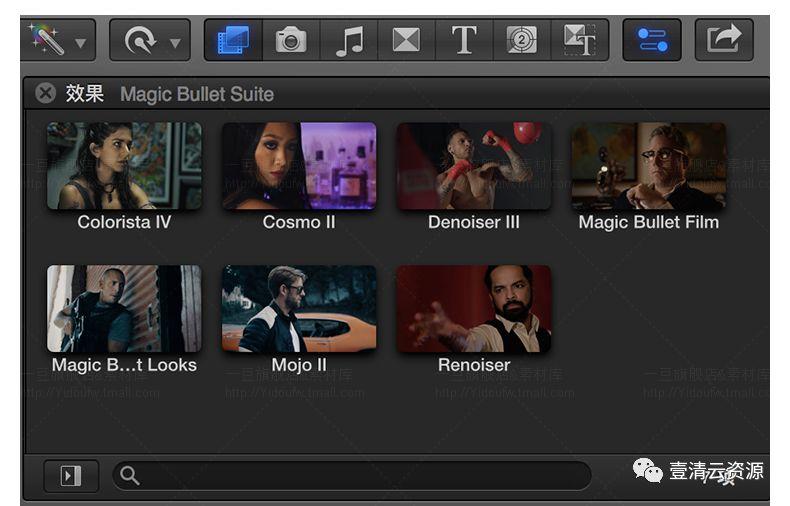Click the effects search field
790x506 pixels.
(352, 475)
